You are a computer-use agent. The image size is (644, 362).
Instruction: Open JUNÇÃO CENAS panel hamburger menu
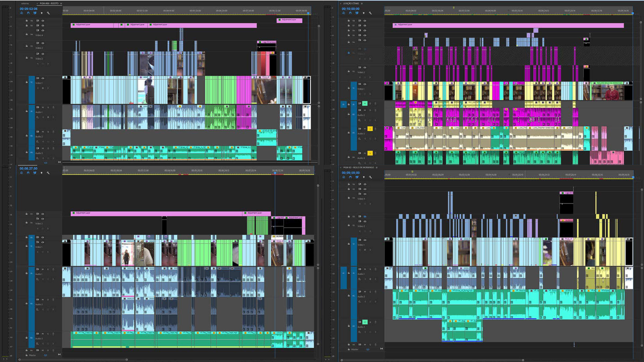(362, 4)
